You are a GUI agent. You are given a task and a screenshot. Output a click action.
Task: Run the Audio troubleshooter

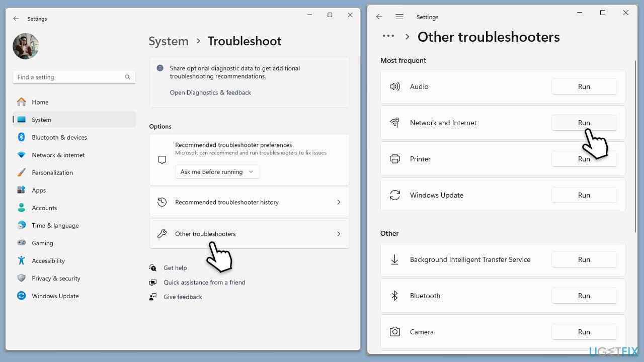[x=584, y=86]
